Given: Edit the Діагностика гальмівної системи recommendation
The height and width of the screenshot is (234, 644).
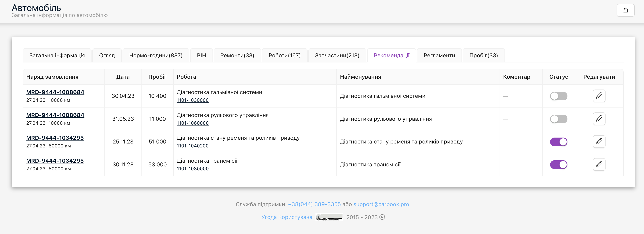Looking at the screenshot, I should 599,96.
